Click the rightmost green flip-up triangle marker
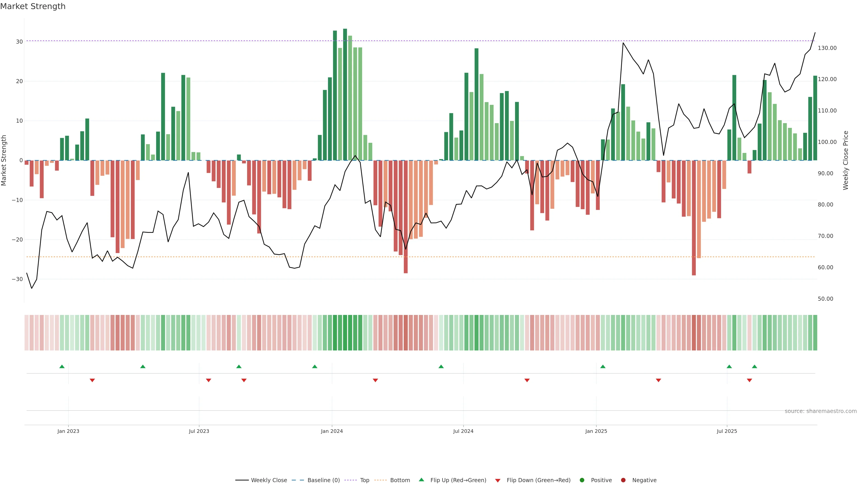868x488 pixels. point(755,366)
